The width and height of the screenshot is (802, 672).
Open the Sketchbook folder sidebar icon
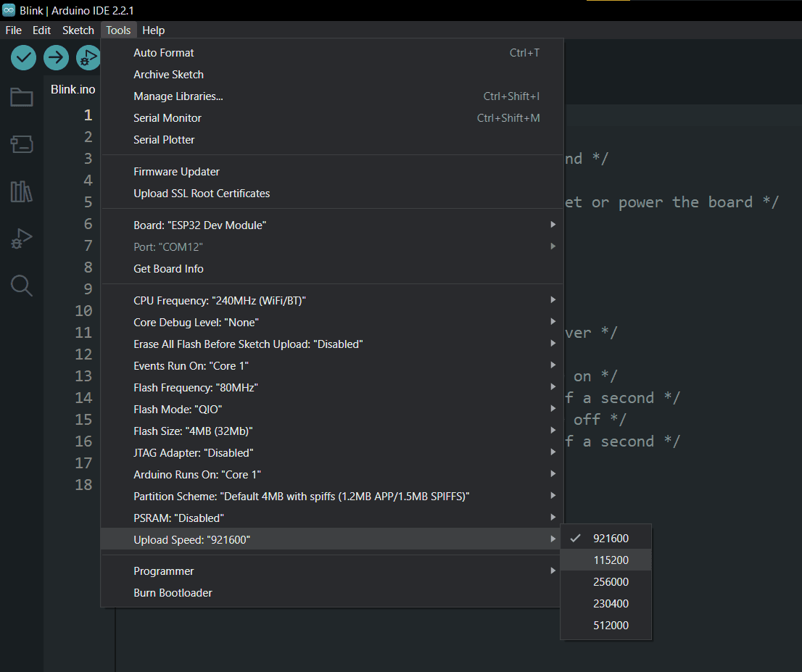click(22, 96)
